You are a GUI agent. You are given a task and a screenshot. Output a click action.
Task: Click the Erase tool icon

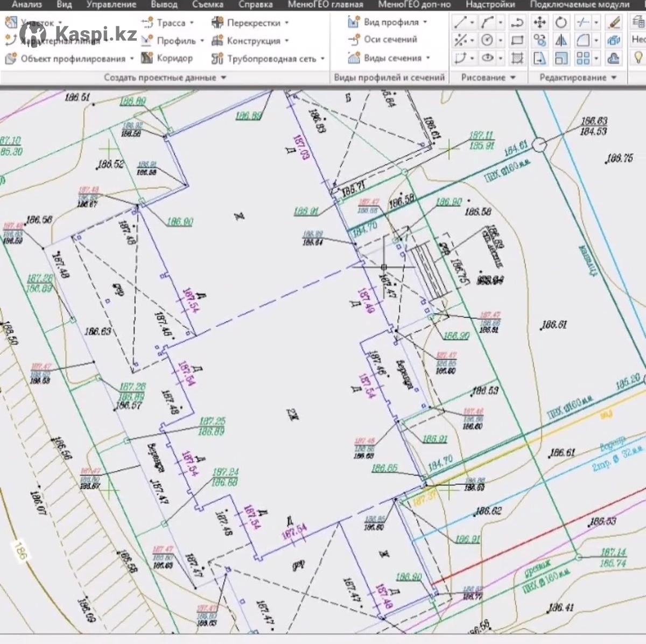(614, 23)
